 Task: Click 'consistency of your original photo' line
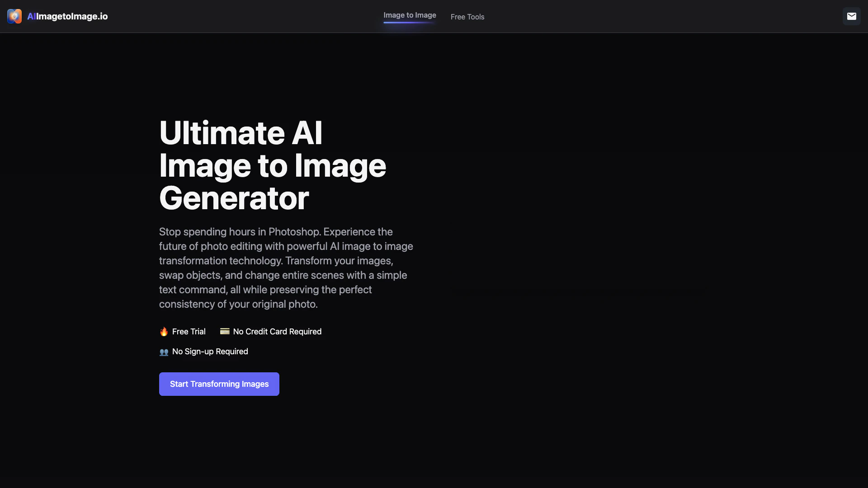click(238, 304)
